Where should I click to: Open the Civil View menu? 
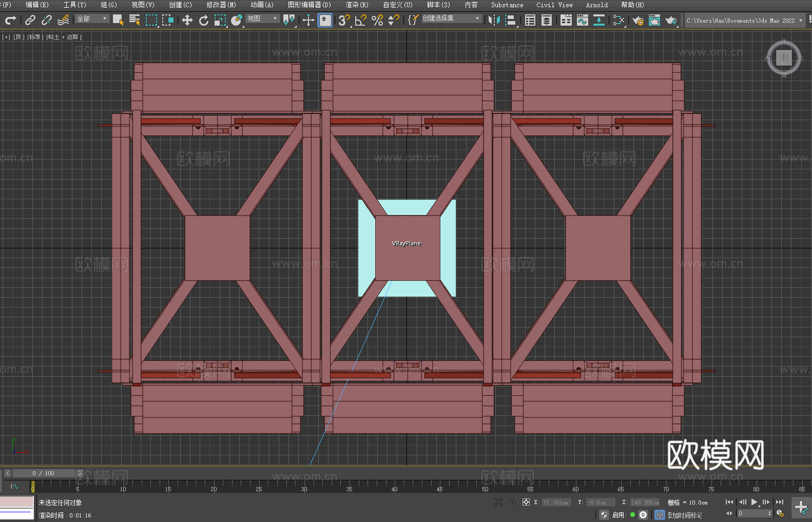[x=554, y=5]
